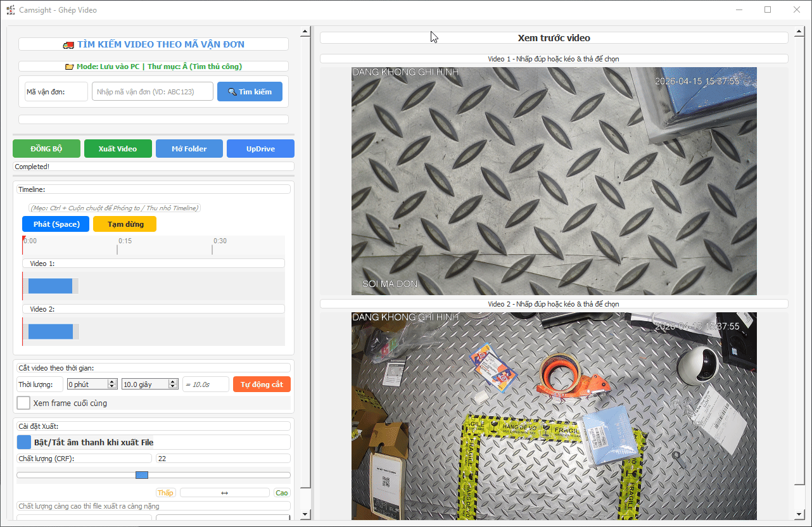Export with the Xuất Video button
This screenshot has height=527, width=812.
click(118, 149)
